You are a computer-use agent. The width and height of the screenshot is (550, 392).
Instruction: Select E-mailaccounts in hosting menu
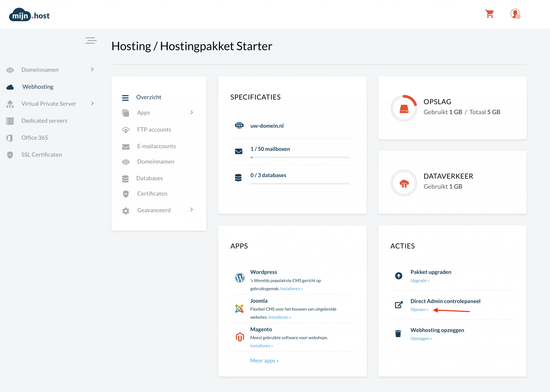pos(156,146)
